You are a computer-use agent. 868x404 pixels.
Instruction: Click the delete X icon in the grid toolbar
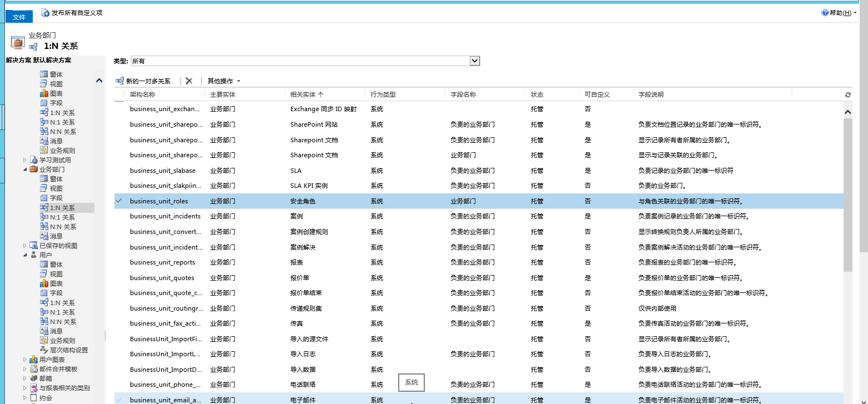pyautogui.click(x=189, y=81)
